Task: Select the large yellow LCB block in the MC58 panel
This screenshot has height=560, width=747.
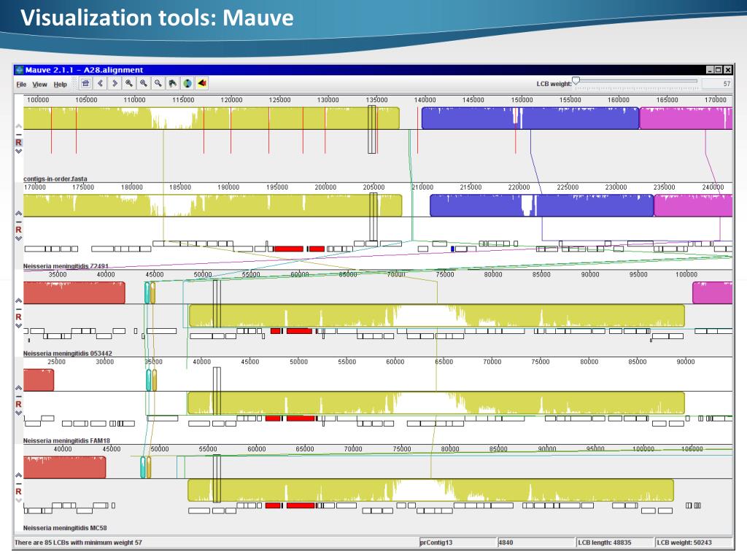Action: point(430,490)
